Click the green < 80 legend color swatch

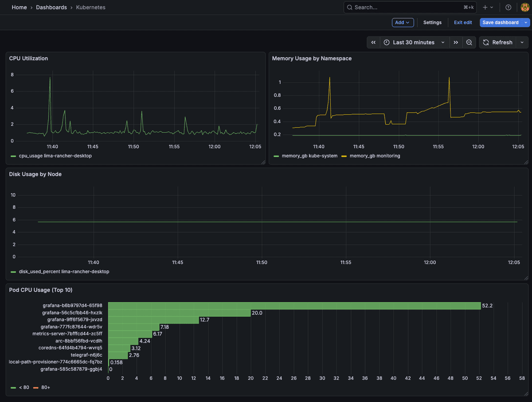(x=13, y=387)
